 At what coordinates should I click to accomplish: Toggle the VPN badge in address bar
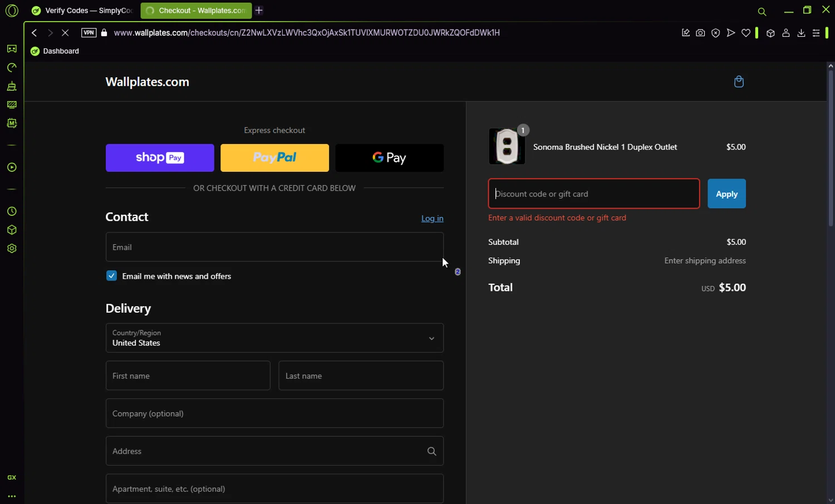89,33
